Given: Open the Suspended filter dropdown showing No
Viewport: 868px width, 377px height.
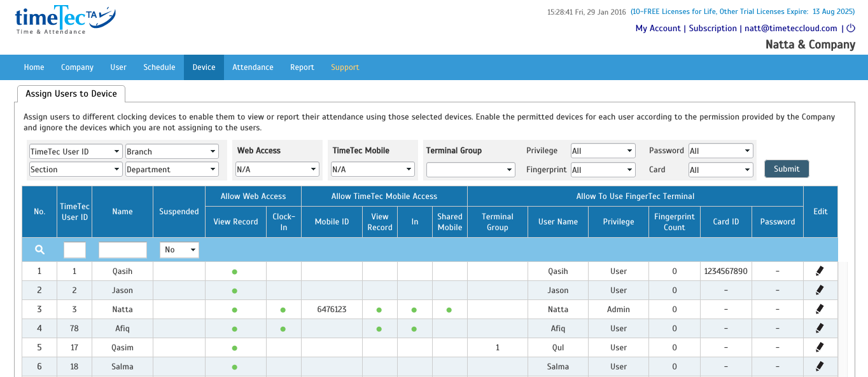Looking at the screenshot, I should [x=179, y=250].
